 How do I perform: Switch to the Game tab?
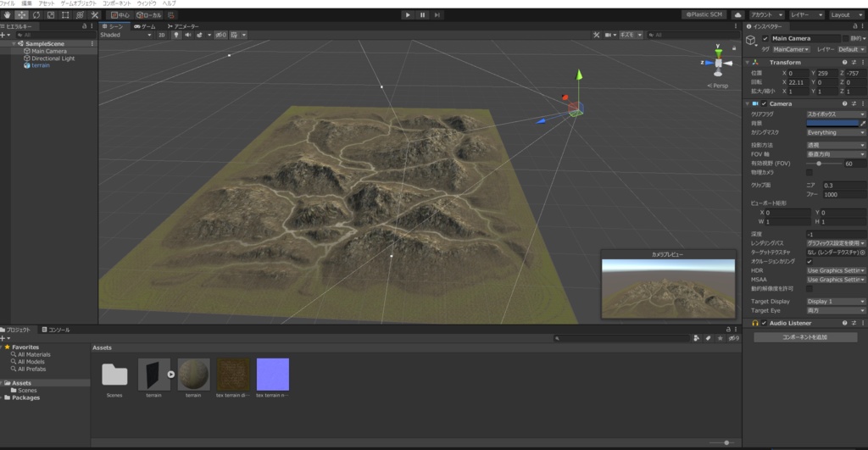point(145,26)
